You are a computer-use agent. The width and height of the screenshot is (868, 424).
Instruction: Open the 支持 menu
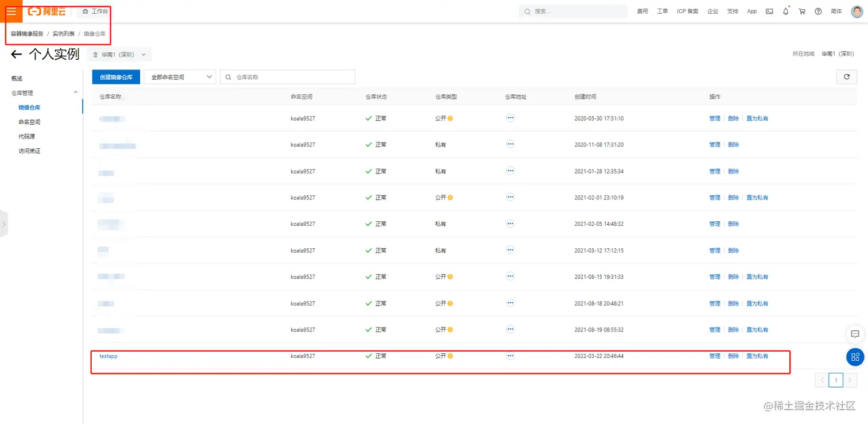[733, 11]
